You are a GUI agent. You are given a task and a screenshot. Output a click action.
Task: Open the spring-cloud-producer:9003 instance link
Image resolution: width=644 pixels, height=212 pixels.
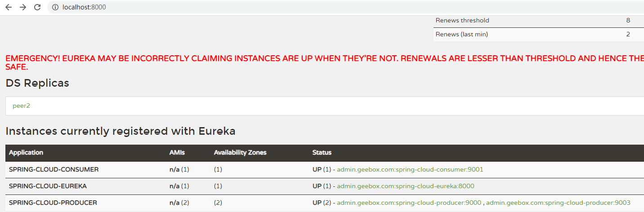pos(558,203)
